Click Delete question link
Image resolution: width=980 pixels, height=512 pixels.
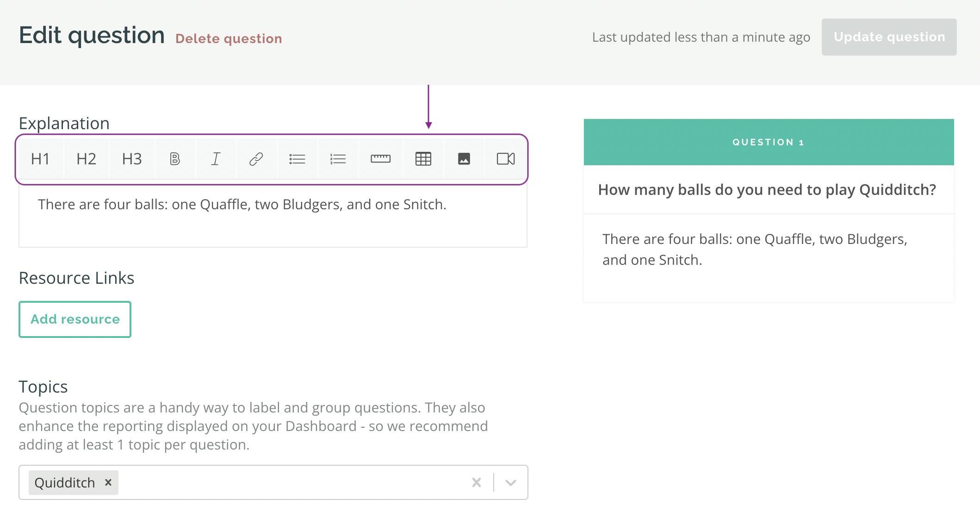pyautogui.click(x=229, y=38)
